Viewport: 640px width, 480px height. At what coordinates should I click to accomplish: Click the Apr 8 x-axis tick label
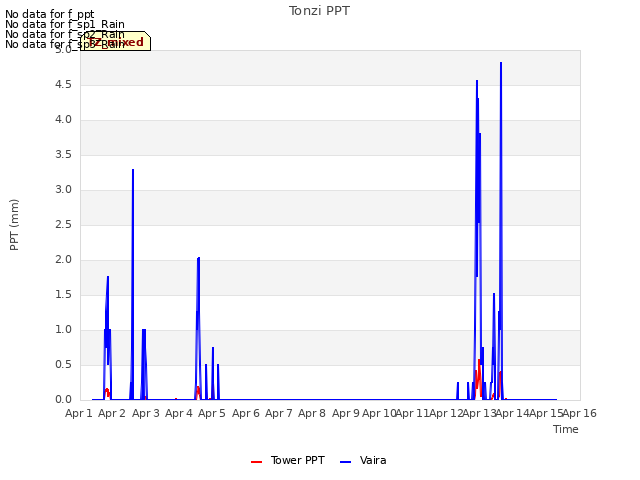click(312, 413)
